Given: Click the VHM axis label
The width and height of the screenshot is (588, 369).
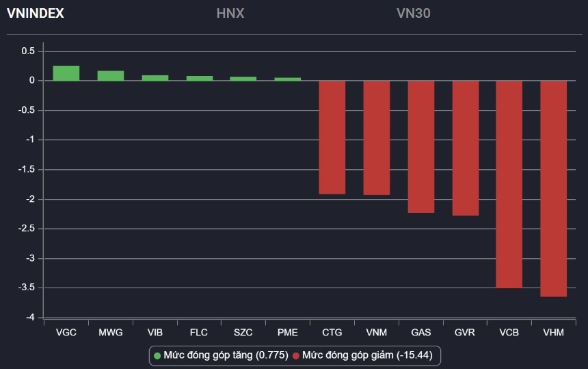Looking at the screenshot, I should [554, 333].
